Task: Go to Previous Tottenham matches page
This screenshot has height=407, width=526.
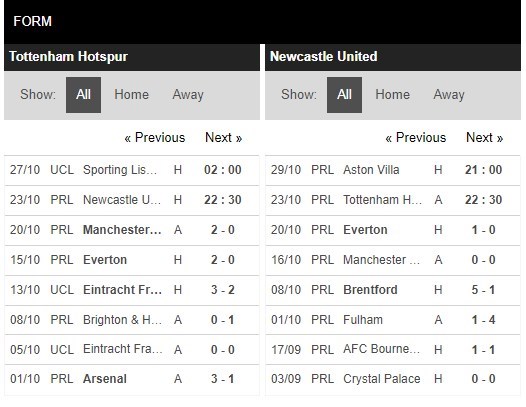Action: click(x=155, y=138)
